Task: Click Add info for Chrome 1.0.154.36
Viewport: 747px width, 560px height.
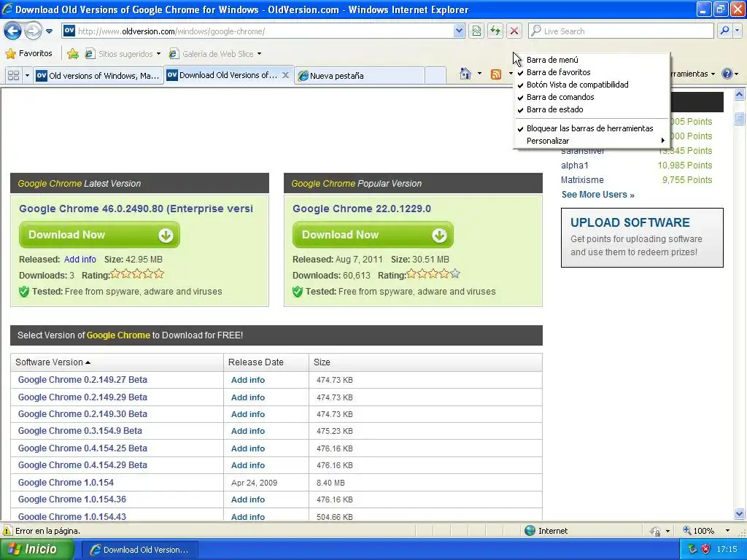Action: point(248,499)
